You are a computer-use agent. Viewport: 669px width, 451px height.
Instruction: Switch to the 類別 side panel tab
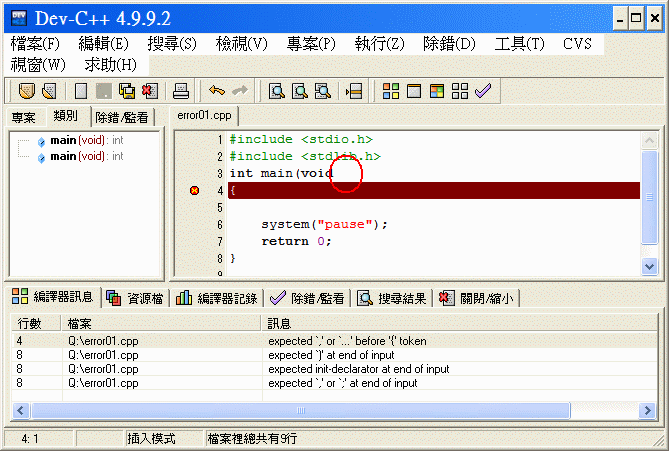coord(66,116)
